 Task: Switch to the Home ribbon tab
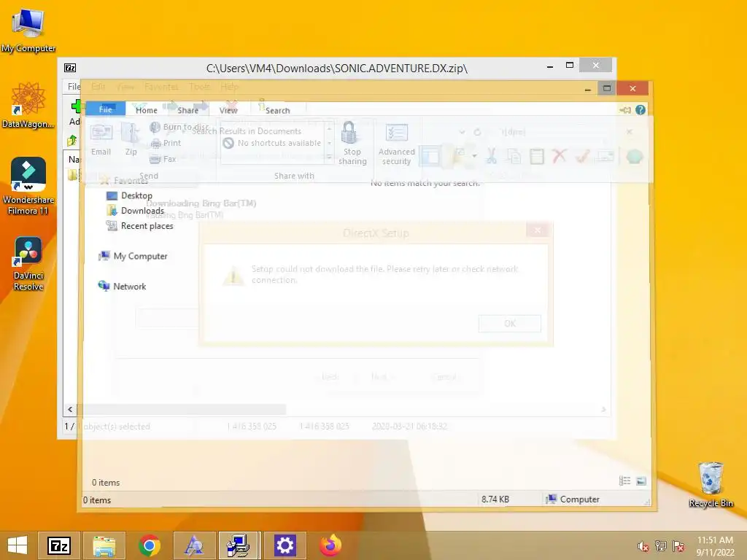(146, 110)
